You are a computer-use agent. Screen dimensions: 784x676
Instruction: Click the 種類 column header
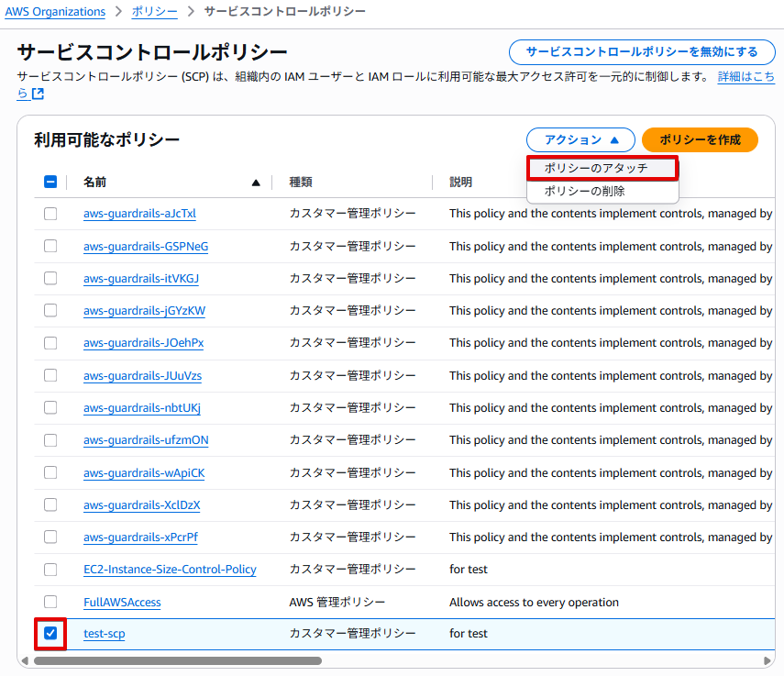301,182
